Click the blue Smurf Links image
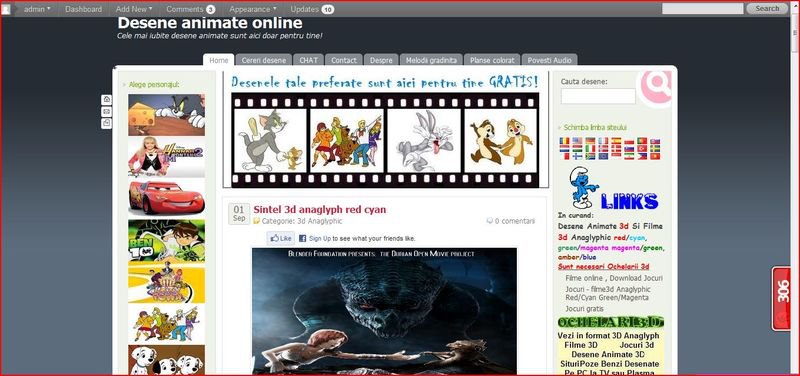 pyautogui.click(x=613, y=189)
